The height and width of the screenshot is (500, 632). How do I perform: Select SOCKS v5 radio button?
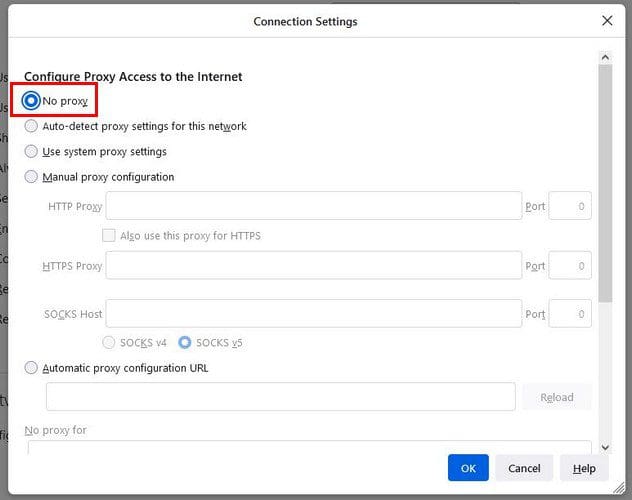pos(185,342)
